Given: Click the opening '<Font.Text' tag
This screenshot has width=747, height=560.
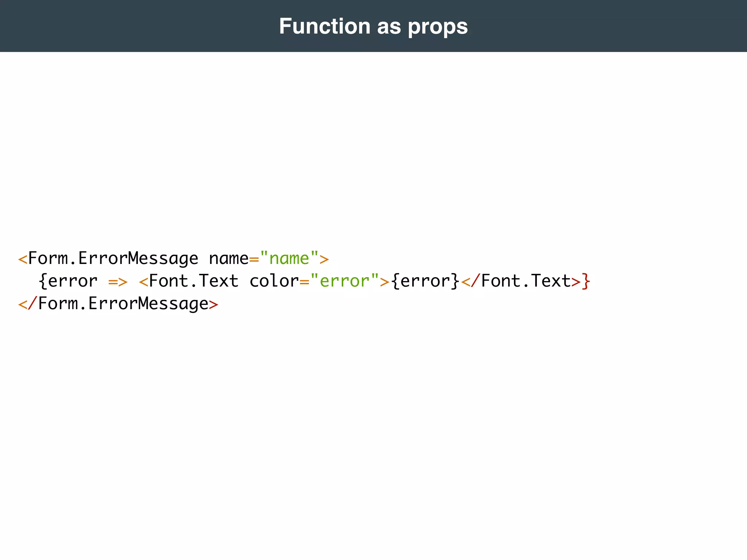Looking at the screenshot, I should (189, 281).
